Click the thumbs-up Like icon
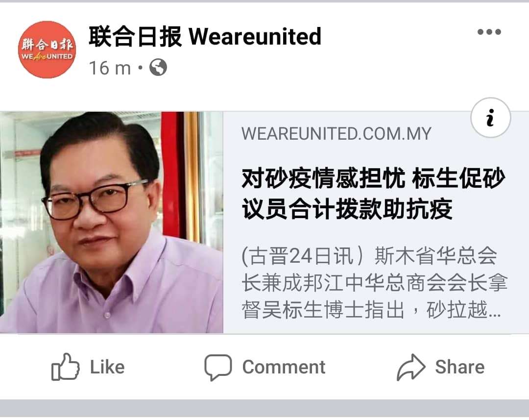529x420 pixels. pyautogui.click(x=65, y=367)
